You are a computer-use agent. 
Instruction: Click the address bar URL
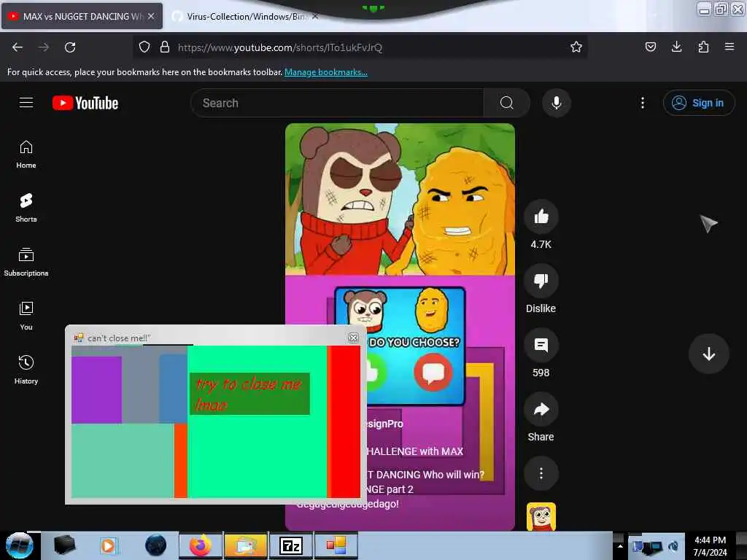(x=280, y=47)
